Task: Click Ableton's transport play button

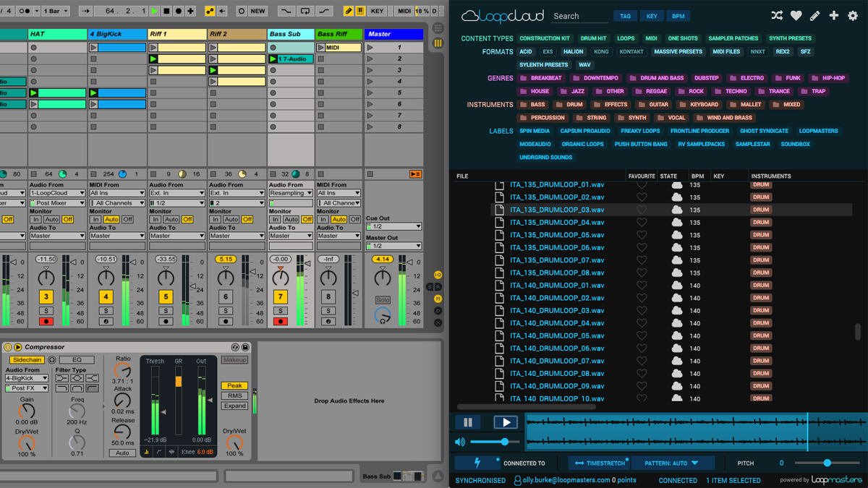Action: coord(154,11)
